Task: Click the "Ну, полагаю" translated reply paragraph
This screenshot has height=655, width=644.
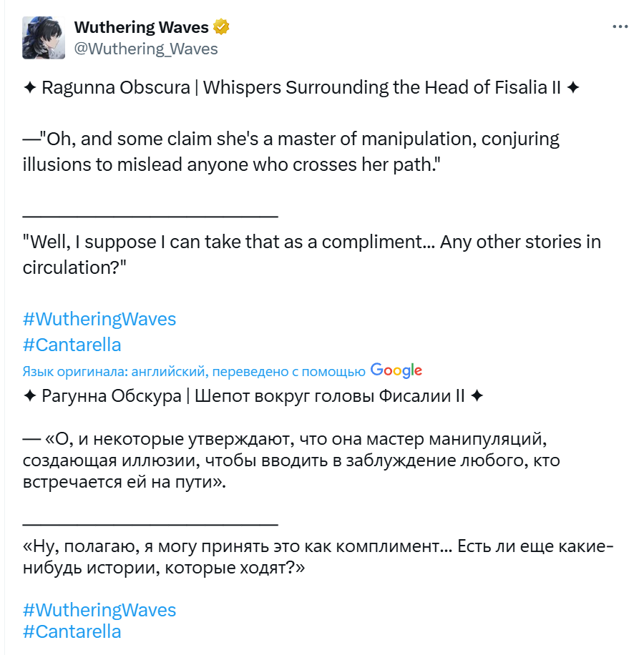Action: 318,557
